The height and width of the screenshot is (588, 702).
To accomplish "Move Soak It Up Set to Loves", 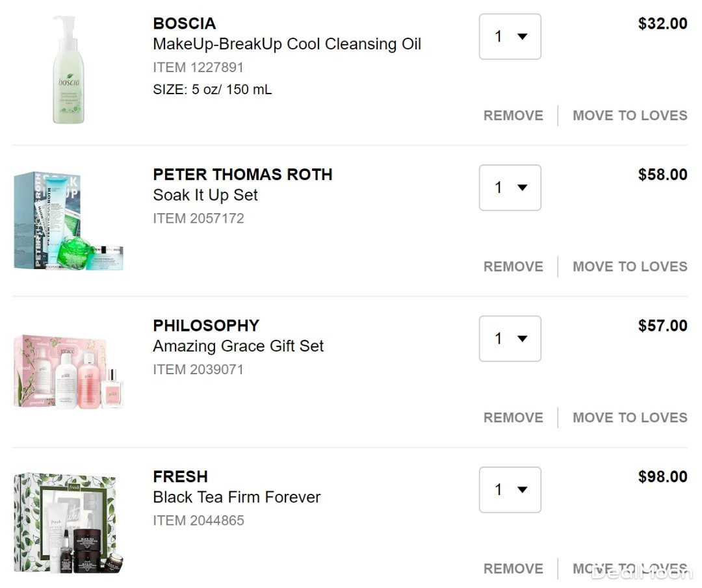I will pos(629,266).
